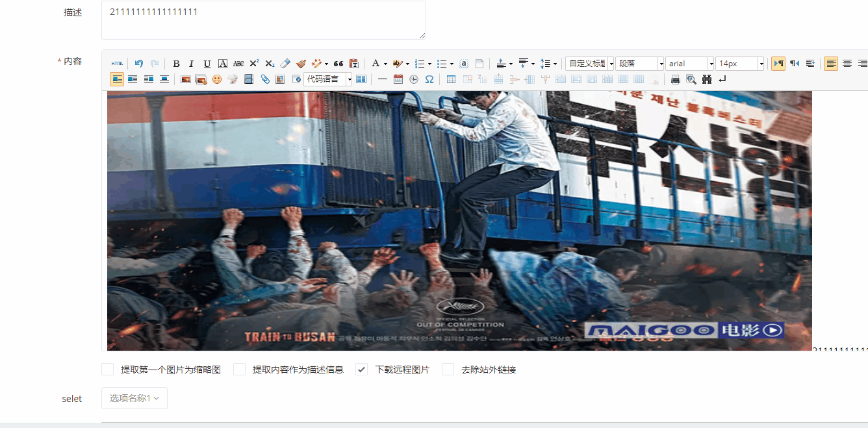Increase first-line indent
868x428 pixels.
coord(810,64)
